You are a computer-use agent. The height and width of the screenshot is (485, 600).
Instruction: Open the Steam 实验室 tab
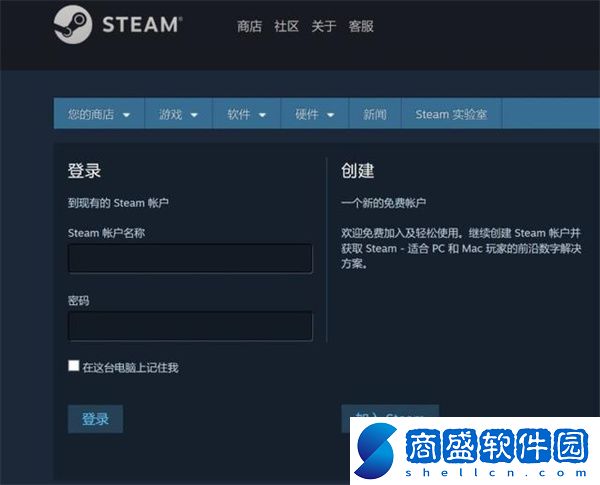[x=452, y=114]
